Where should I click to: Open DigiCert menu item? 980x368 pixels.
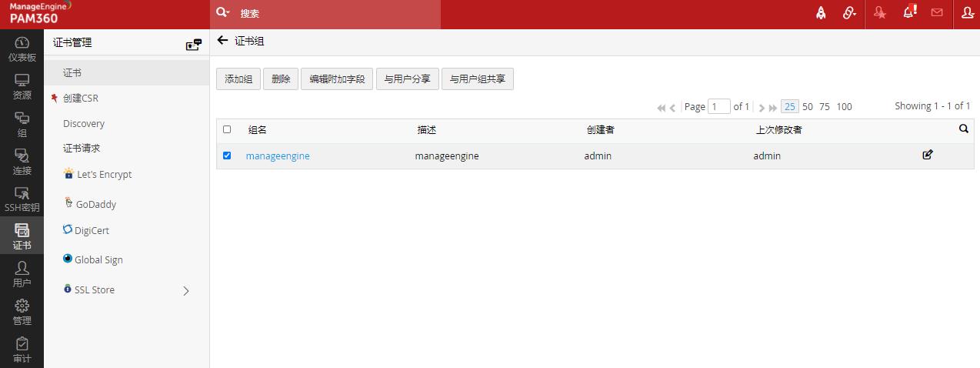[x=86, y=230]
